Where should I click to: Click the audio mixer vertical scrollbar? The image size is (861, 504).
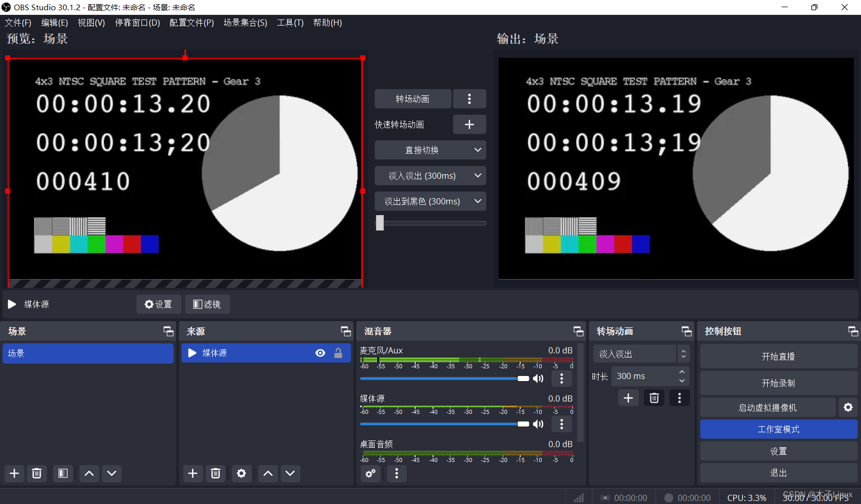[581, 392]
